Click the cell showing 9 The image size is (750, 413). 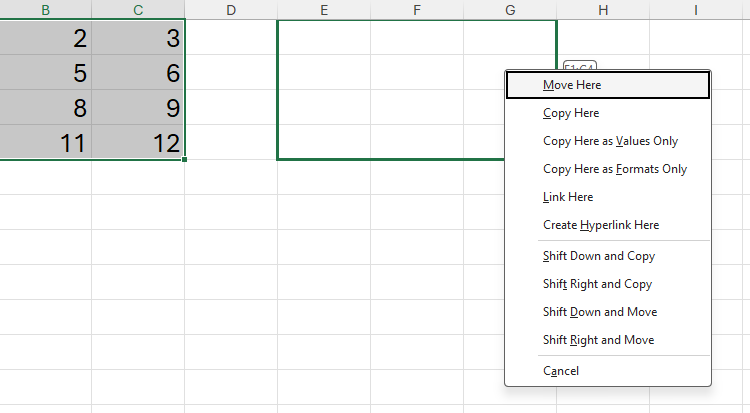coord(139,108)
